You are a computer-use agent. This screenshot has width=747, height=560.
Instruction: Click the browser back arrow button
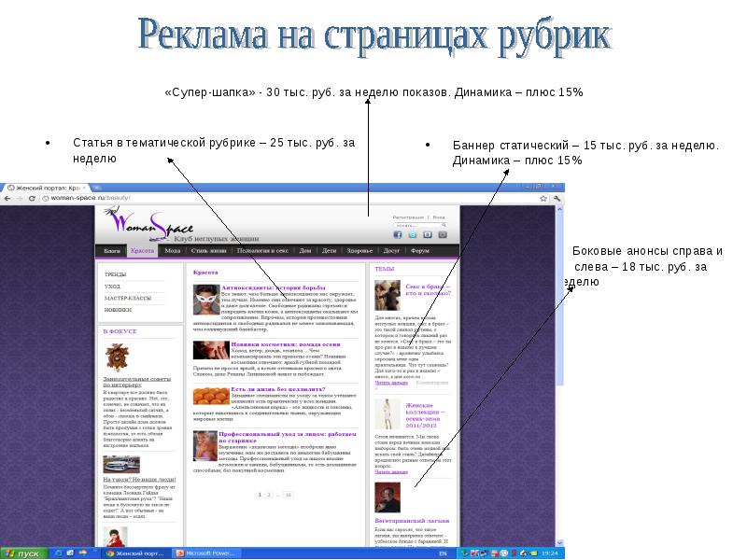click(7, 199)
